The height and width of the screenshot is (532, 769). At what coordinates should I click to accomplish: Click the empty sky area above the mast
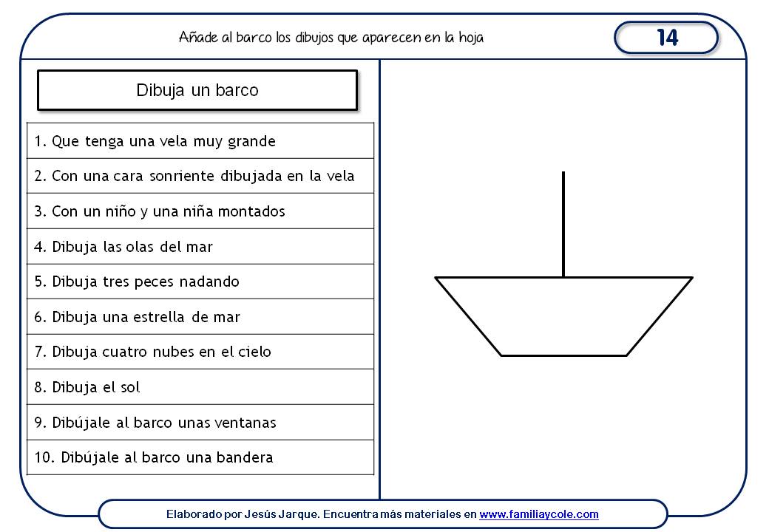pos(563,118)
